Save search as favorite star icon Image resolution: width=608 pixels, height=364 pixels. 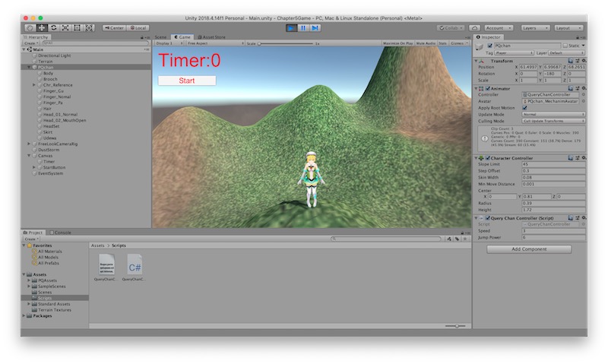465,239
